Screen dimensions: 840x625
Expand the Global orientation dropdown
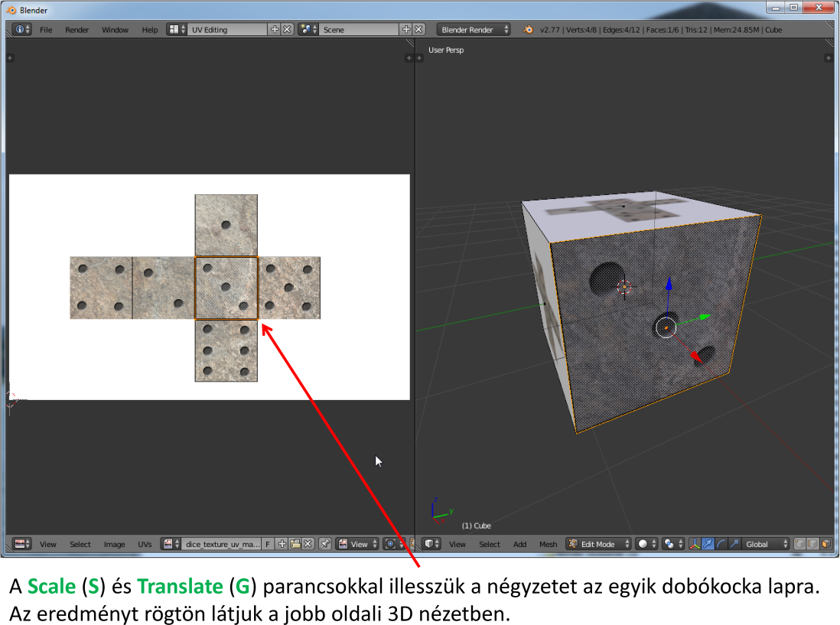767,544
